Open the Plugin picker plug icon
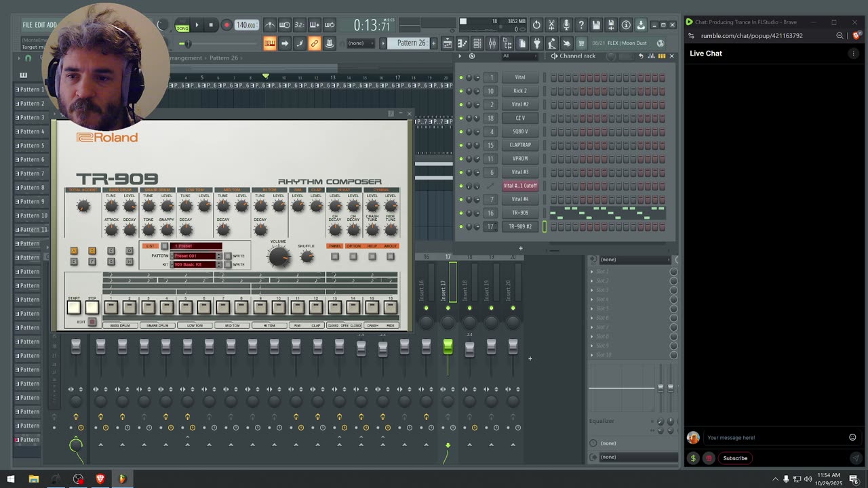Viewport: 868px width, 488px height. pos(537,43)
